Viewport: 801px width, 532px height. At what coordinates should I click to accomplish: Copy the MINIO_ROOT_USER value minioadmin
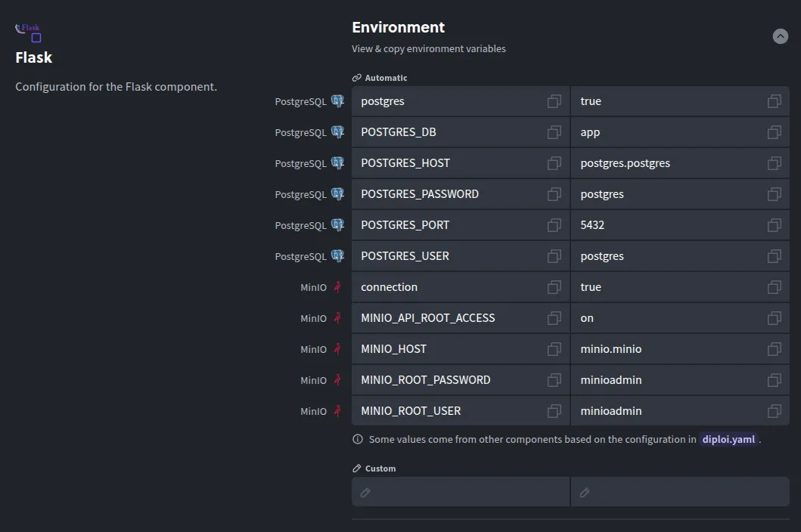click(774, 411)
